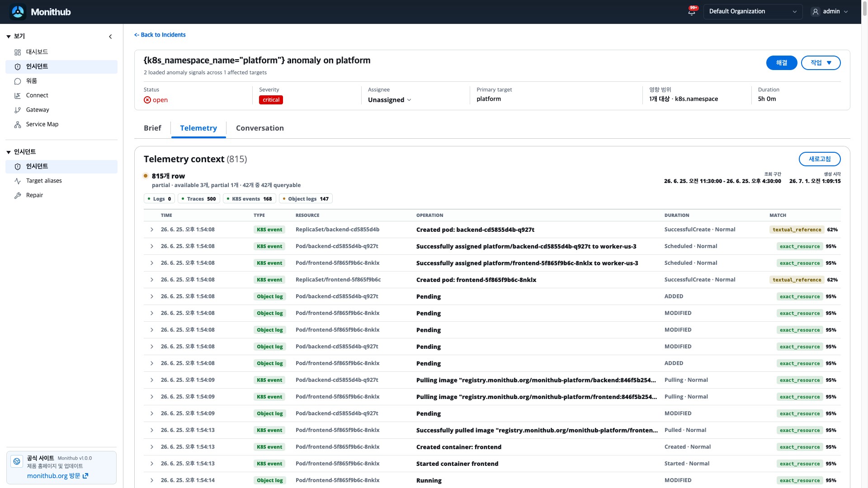Screen dimensions: 868x488
Task: Expand the Created container: frontend row
Action: pyautogui.click(x=152, y=447)
